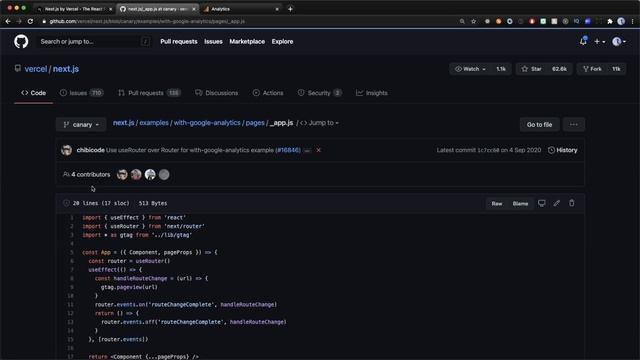Open the browser three-dot menu
Viewport: 640px width, 360px height.
633,21
